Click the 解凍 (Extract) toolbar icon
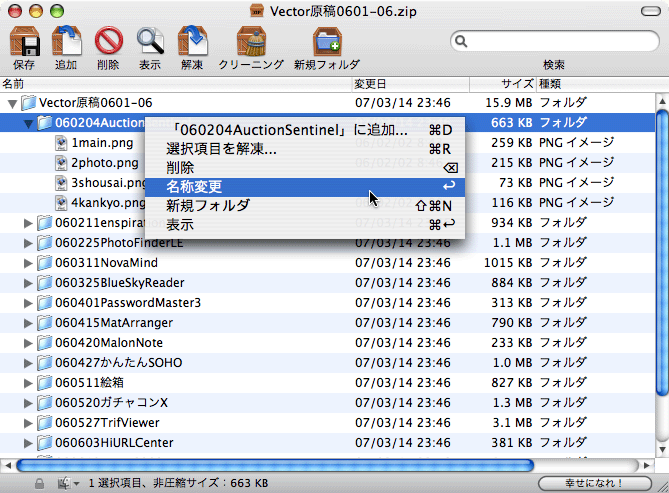This screenshot has width=669, height=493. coord(192,41)
